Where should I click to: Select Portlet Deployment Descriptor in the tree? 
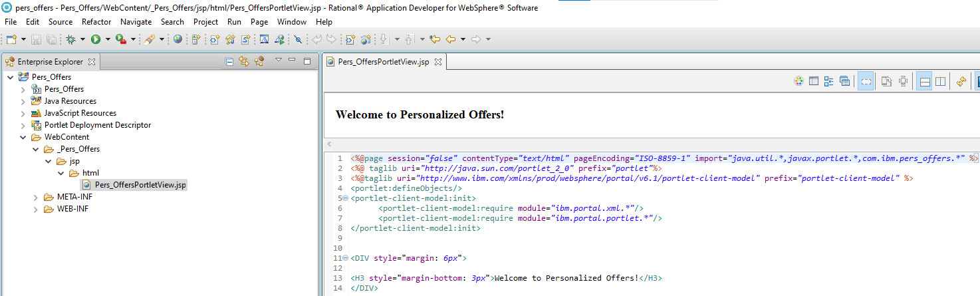[x=97, y=125]
